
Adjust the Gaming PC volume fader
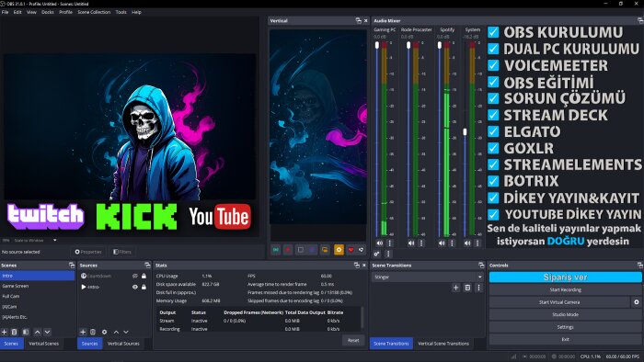pos(377,45)
